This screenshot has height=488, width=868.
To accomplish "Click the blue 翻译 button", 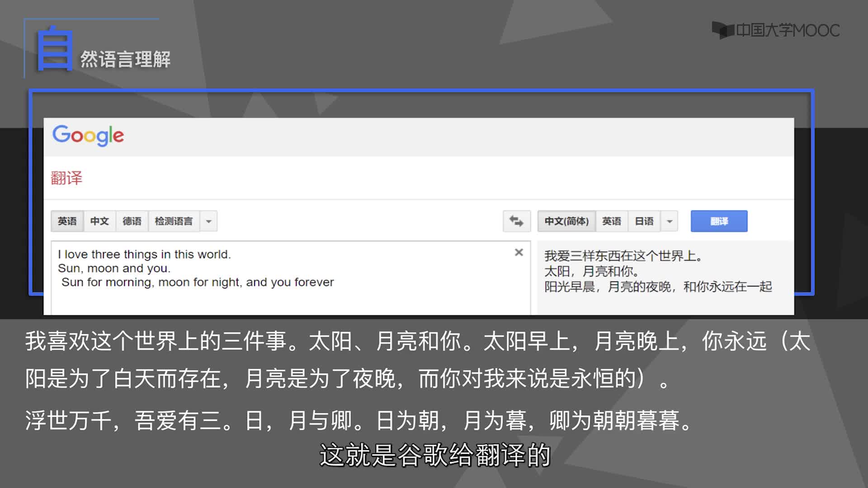I will [719, 221].
